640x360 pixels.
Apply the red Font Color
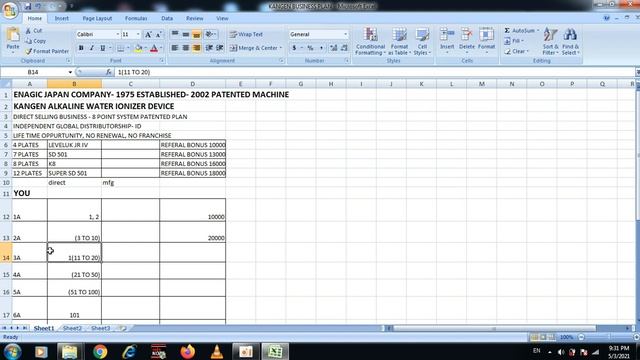pyautogui.click(x=154, y=48)
